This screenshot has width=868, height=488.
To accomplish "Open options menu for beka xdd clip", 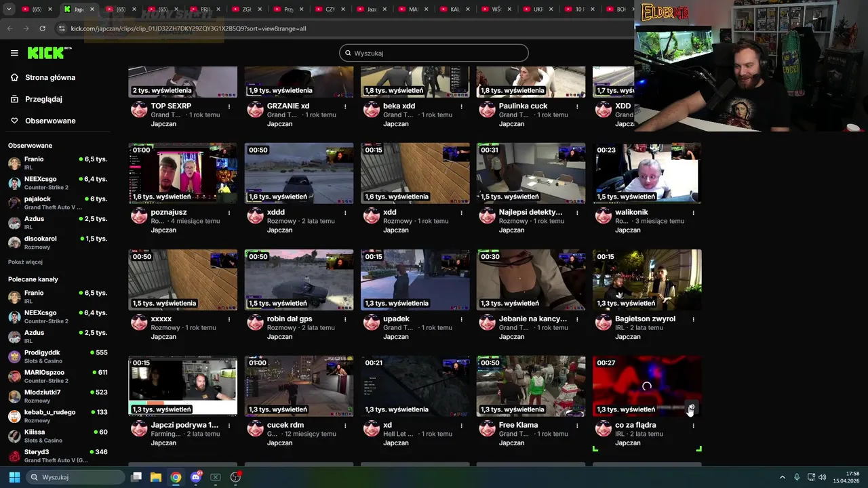I will coord(461,106).
